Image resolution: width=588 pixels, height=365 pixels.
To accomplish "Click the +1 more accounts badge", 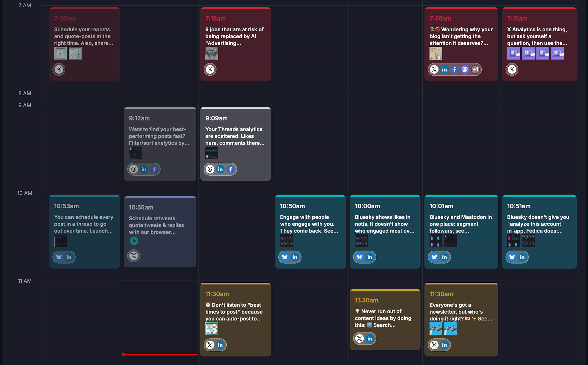I will 475,69.
